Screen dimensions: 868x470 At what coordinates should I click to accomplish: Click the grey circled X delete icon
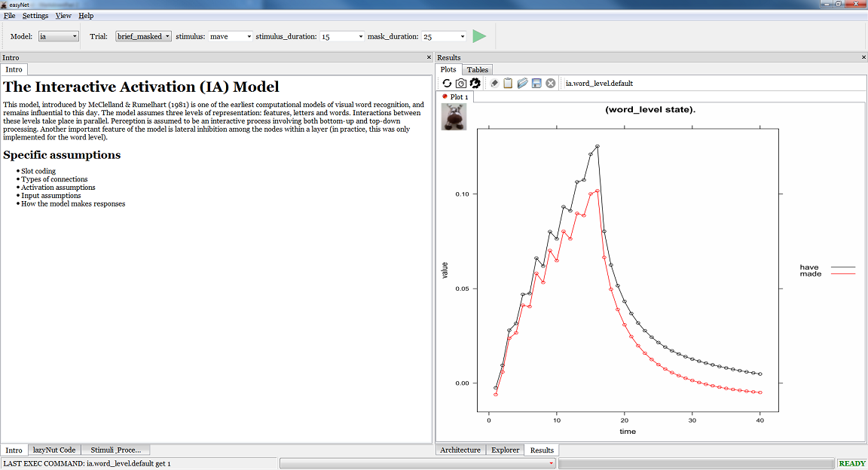pyautogui.click(x=551, y=83)
